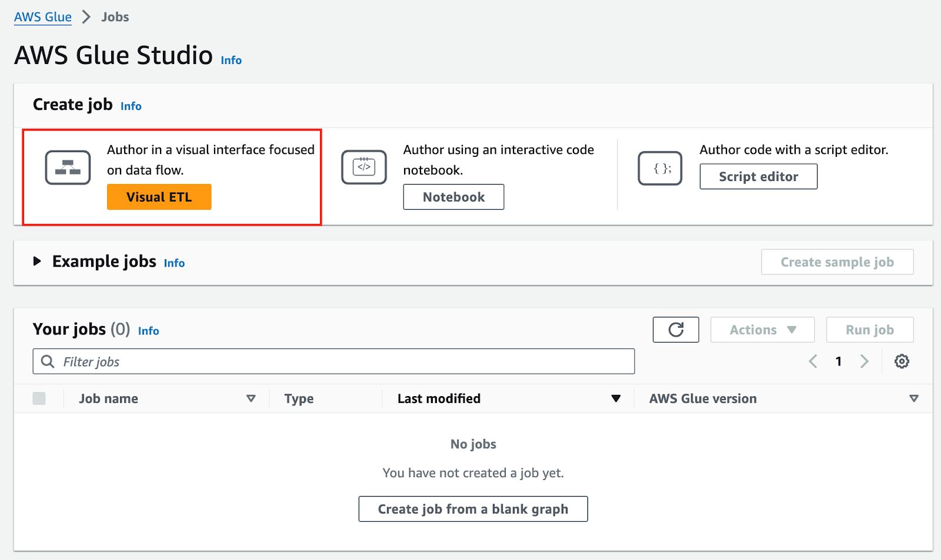Click the script editor curly braces icon
The width and height of the screenshot is (941, 560).
click(x=660, y=168)
